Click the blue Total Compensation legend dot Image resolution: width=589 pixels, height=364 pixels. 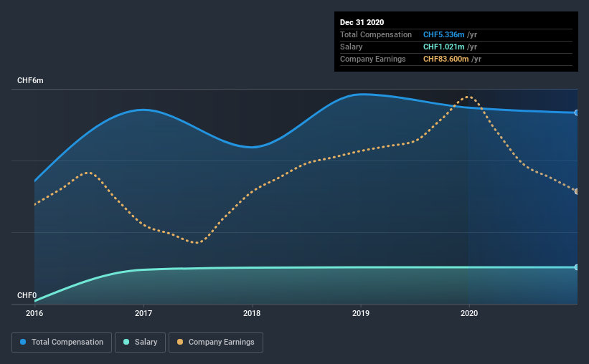23,342
